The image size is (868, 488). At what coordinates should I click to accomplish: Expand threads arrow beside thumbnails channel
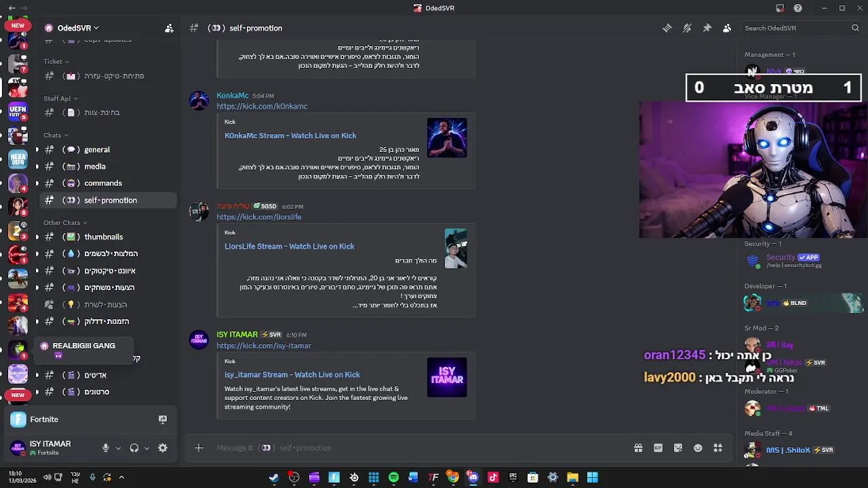point(37,237)
